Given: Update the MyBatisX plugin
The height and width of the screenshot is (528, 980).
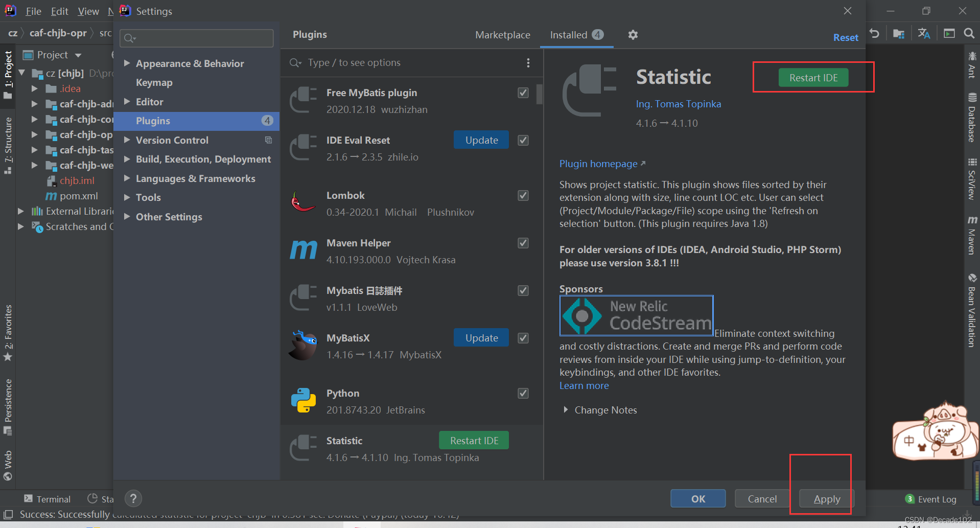Looking at the screenshot, I should coord(481,338).
